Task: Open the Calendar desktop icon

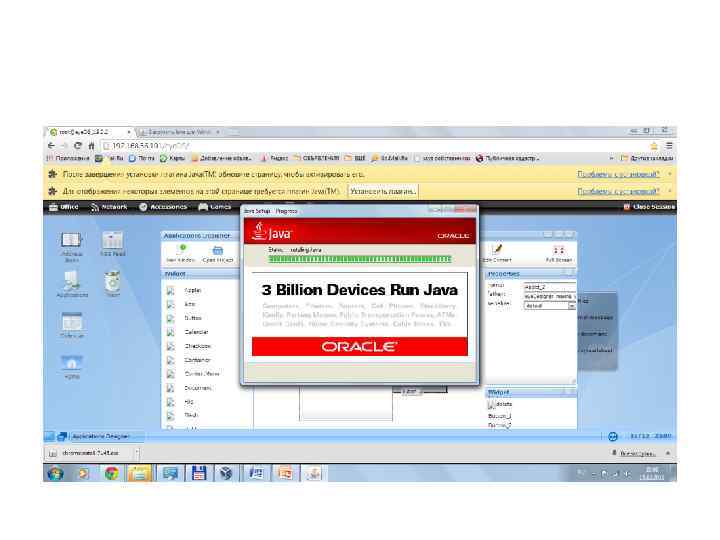Action: [x=72, y=325]
